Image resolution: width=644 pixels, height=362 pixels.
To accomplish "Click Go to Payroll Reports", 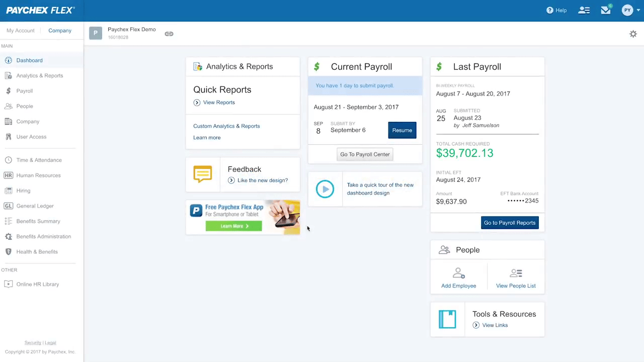I will pos(510,222).
